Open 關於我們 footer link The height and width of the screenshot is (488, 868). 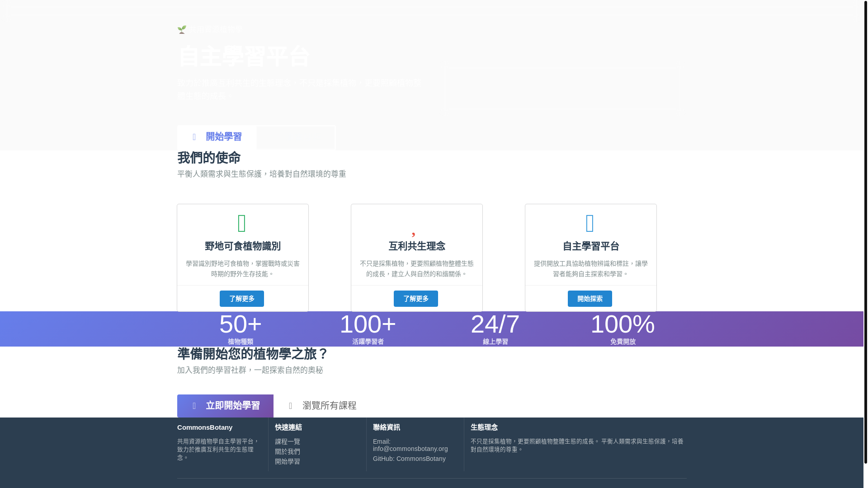[x=288, y=451]
